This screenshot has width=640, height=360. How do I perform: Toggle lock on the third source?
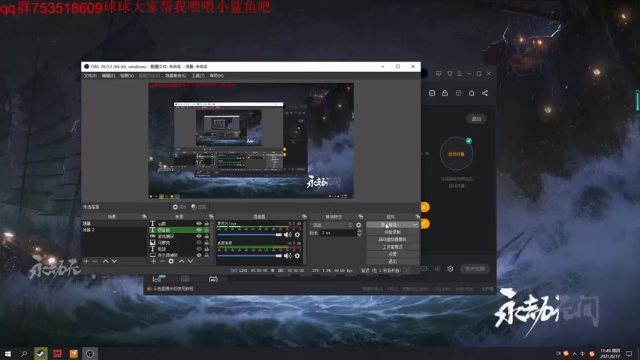[x=207, y=236]
